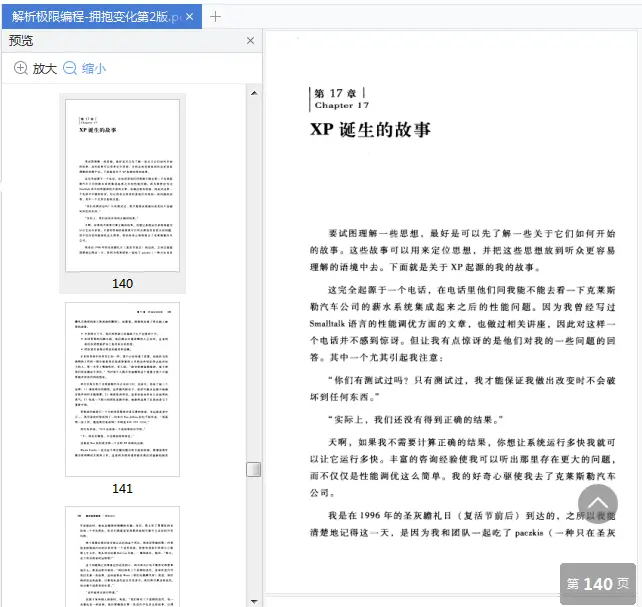Screen dimensions: 642x607
Task: Click the 缩小 text label
Action: click(94, 68)
